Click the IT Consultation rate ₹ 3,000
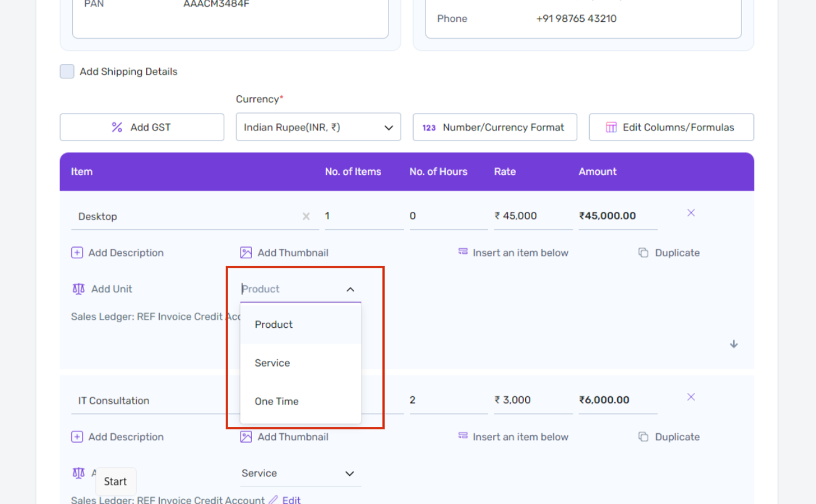 pyautogui.click(x=533, y=401)
